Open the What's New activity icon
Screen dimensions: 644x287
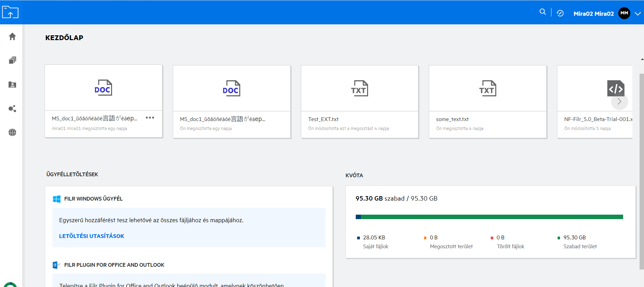560,13
